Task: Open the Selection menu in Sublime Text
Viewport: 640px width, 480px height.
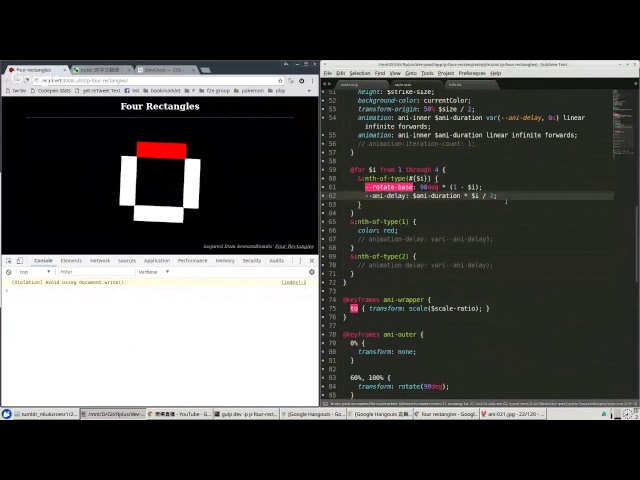Action: pos(360,73)
